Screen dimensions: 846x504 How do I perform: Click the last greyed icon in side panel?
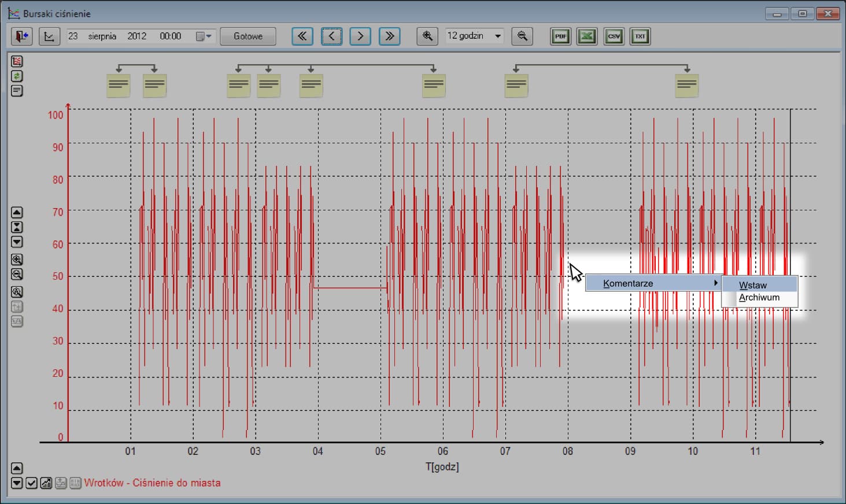17,321
